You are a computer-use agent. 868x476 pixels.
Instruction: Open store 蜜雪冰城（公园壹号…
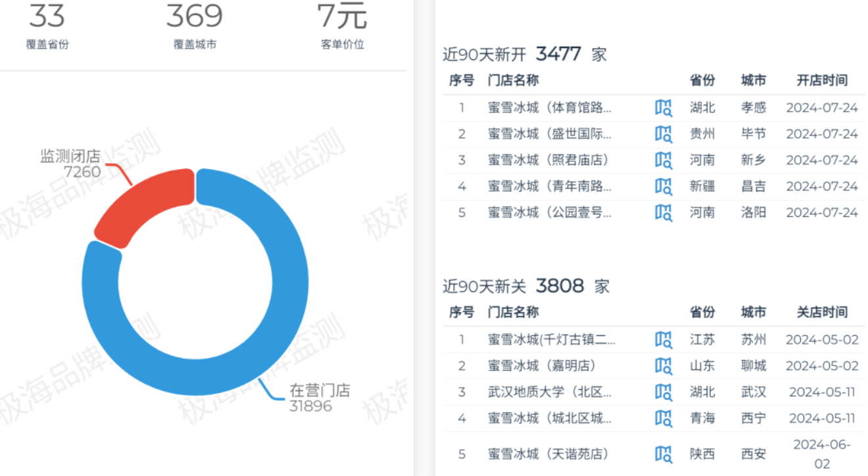click(550, 213)
